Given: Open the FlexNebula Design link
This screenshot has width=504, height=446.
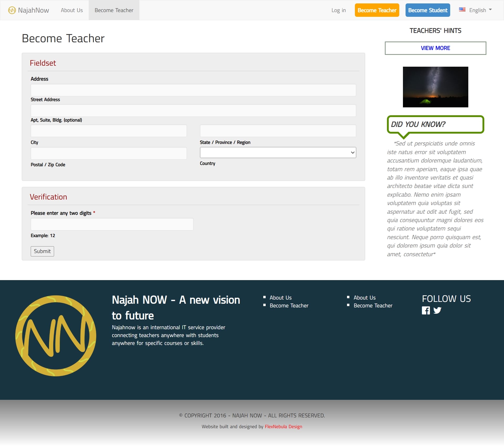Looking at the screenshot, I should [283, 427].
